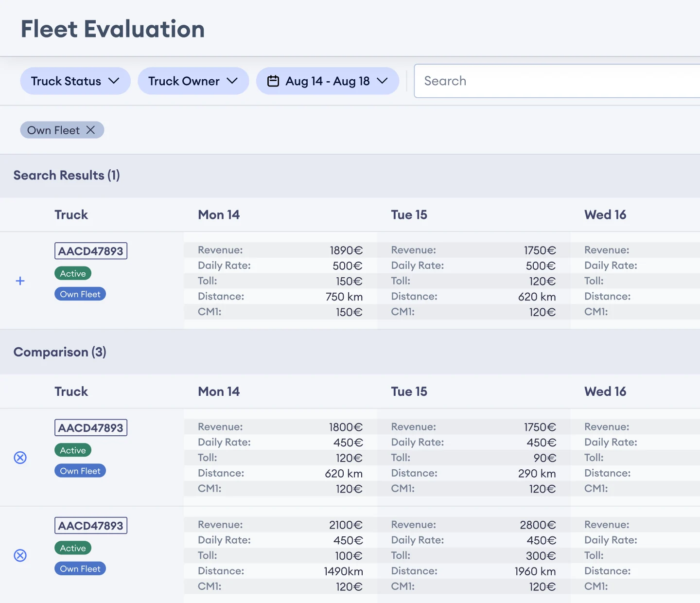Screen dimensions: 700x603
Task: Click Wed 16 column header in Comparison
Action: click(605, 391)
